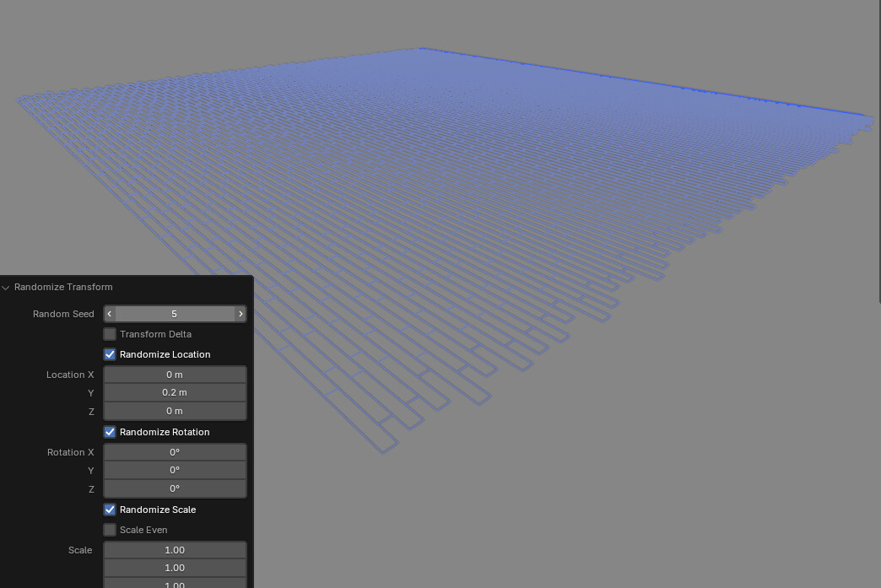Enable the Scale Even checkbox
The height and width of the screenshot is (588, 881).
pyautogui.click(x=110, y=530)
